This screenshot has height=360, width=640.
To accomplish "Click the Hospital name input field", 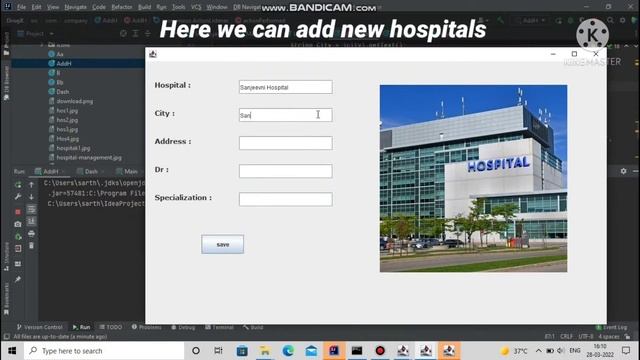I will [x=286, y=87].
